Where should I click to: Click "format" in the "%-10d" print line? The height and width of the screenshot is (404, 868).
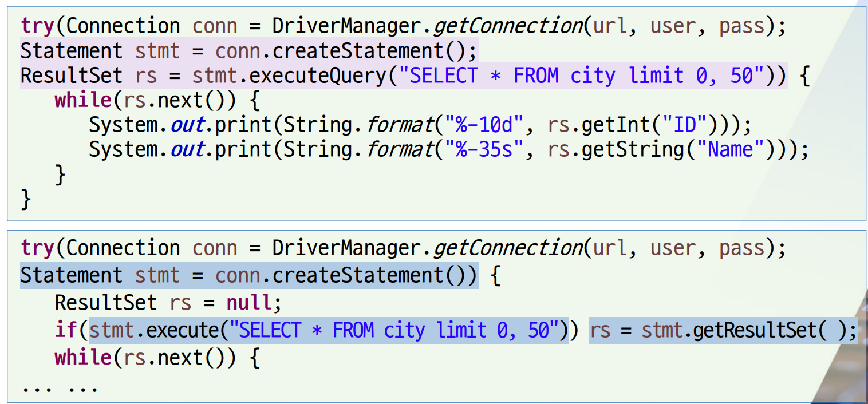pos(400,124)
